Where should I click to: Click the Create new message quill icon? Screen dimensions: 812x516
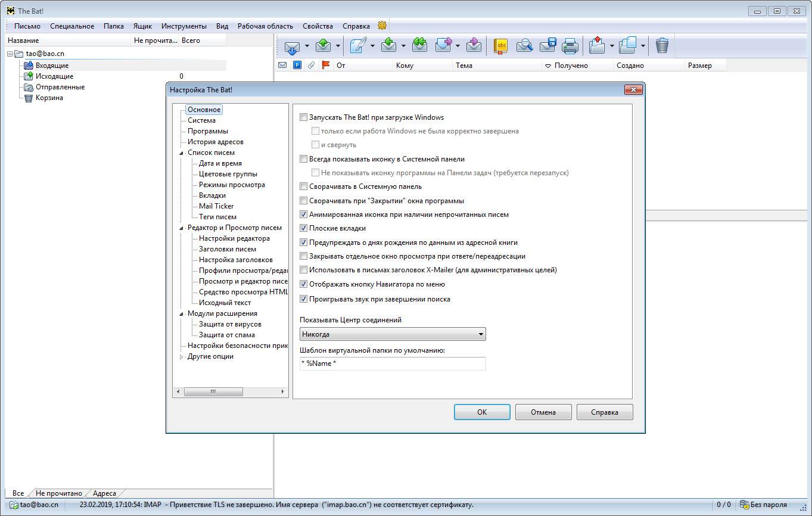coord(357,45)
